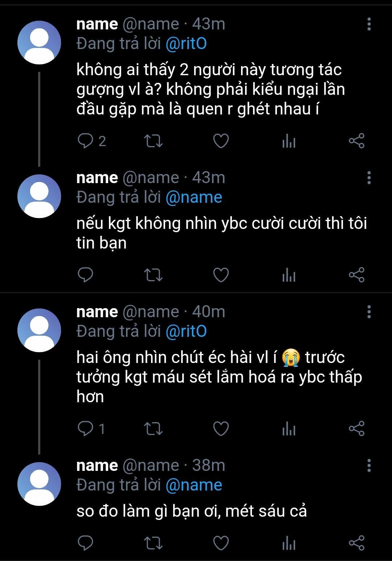This screenshot has height=561, width=392.
Task: Like the "nếu kgt không nhìn" tweet
Action: click(221, 275)
